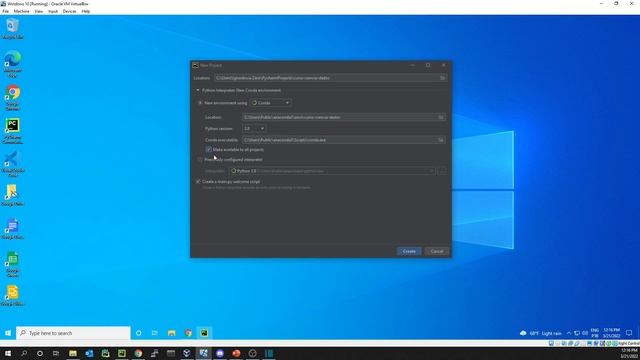Open the Google Sheets desktop shortcut

click(x=13, y=264)
